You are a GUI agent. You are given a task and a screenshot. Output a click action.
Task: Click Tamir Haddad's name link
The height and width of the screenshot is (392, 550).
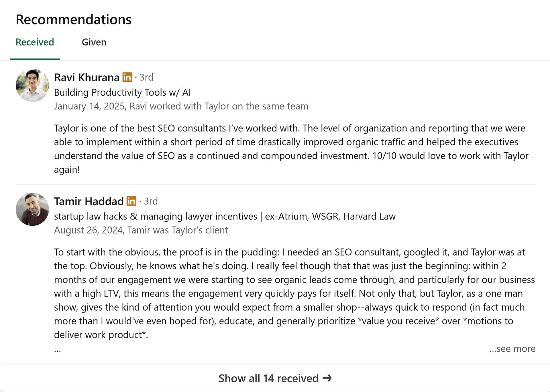89,201
